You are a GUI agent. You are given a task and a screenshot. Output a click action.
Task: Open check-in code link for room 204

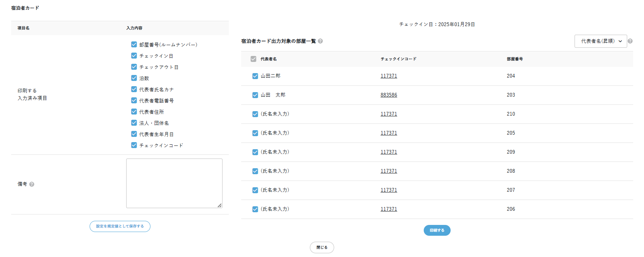click(389, 76)
